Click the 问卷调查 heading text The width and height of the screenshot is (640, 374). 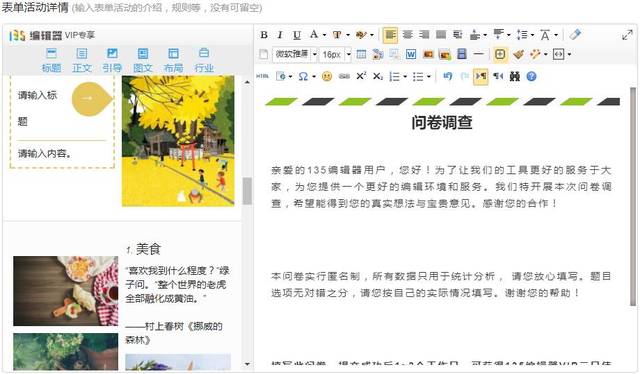pyautogui.click(x=442, y=122)
